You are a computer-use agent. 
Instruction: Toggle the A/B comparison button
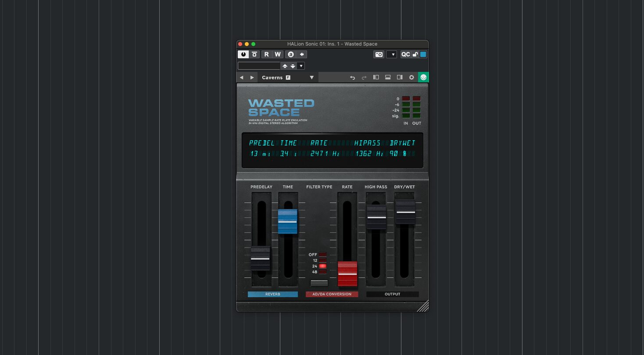click(x=290, y=54)
